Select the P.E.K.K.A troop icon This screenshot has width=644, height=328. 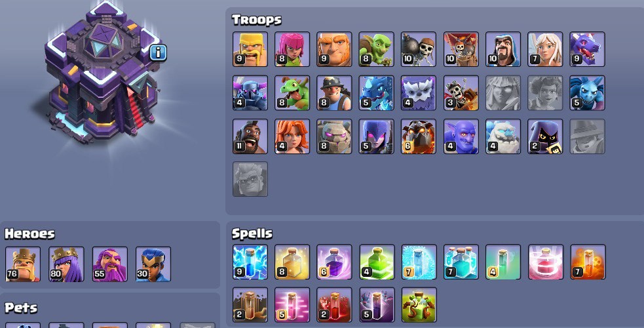point(250,93)
